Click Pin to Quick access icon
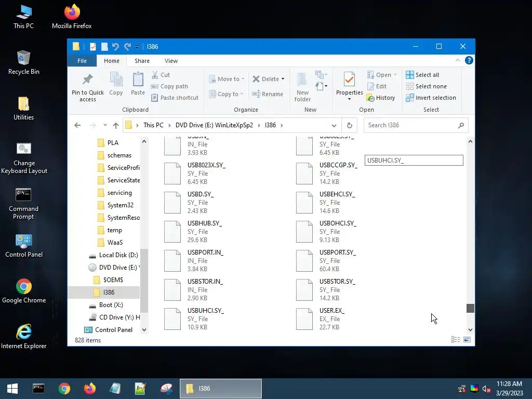Image resolution: width=532 pixels, height=399 pixels. coord(87,79)
